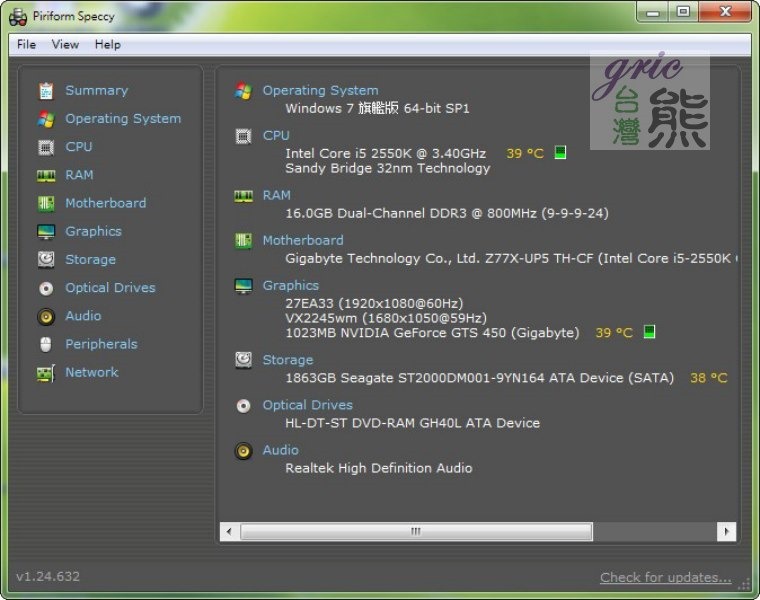Click the Intel Core i5 2550K text
Image resolution: width=760 pixels, height=600 pixels.
(386, 154)
